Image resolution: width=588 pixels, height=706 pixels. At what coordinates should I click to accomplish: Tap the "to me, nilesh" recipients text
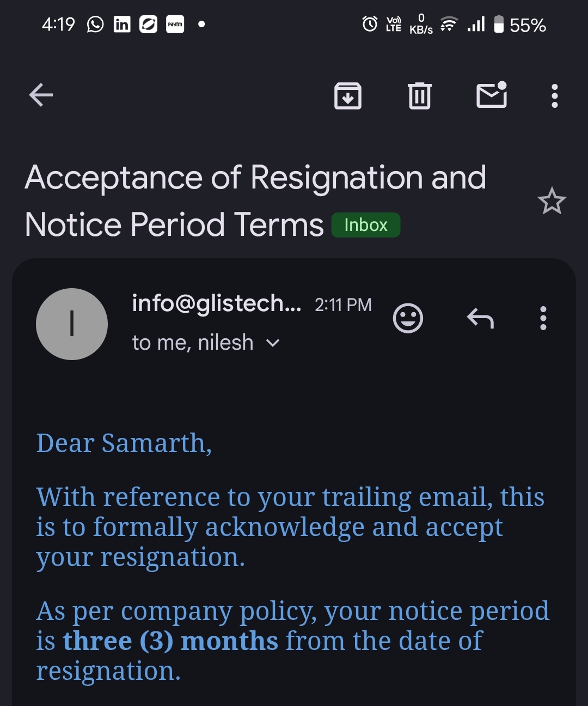pyautogui.click(x=193, y=343)
